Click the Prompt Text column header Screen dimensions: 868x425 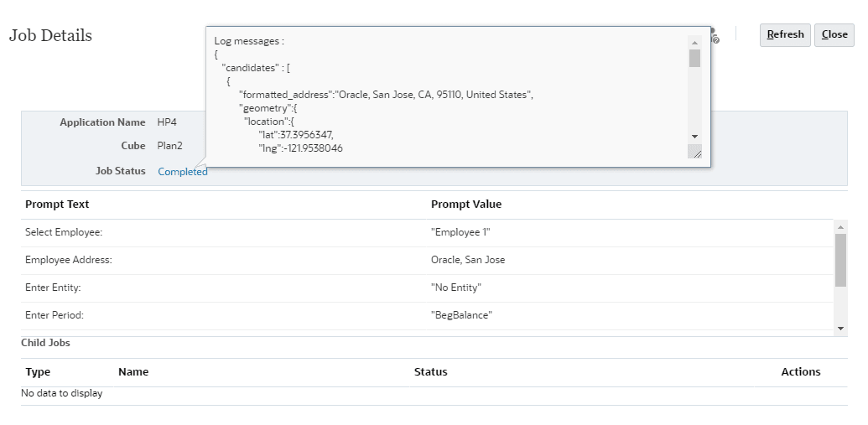[57, 205]
